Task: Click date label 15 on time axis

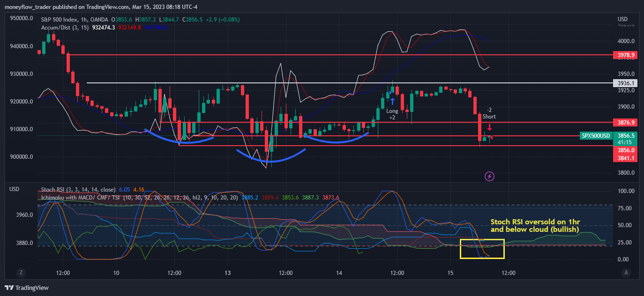Action: (451, 273)
